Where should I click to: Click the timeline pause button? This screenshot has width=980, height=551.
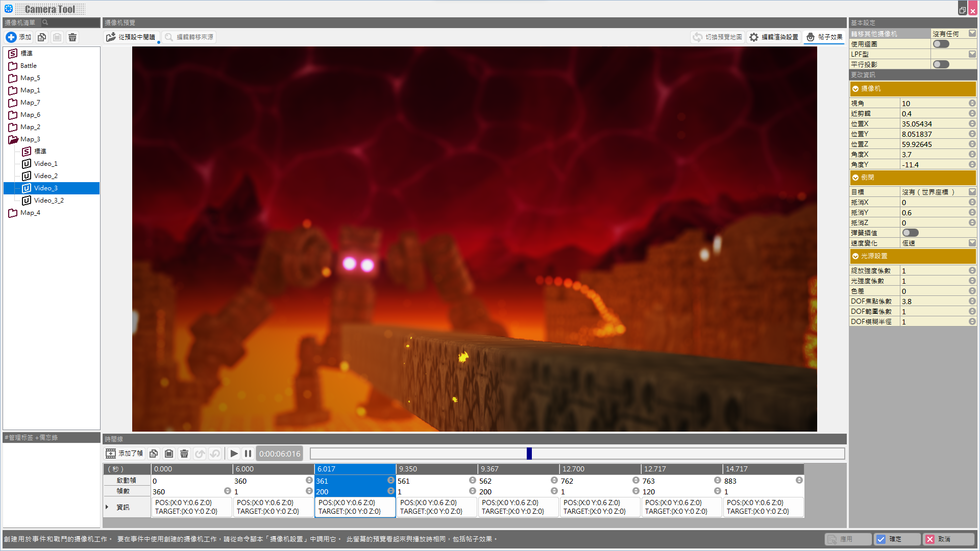pos(248,454)
